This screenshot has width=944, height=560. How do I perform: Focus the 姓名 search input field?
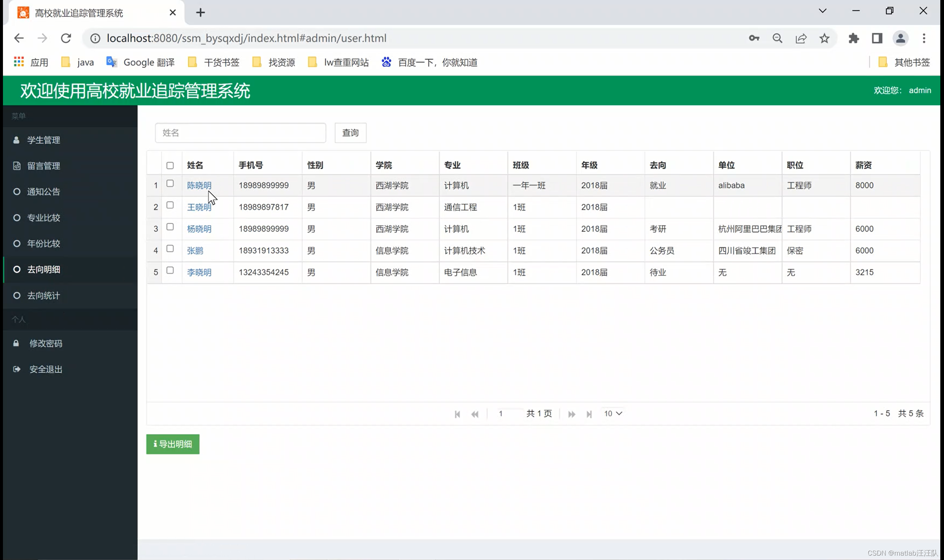pyautogui.click(x=240, y=133)
